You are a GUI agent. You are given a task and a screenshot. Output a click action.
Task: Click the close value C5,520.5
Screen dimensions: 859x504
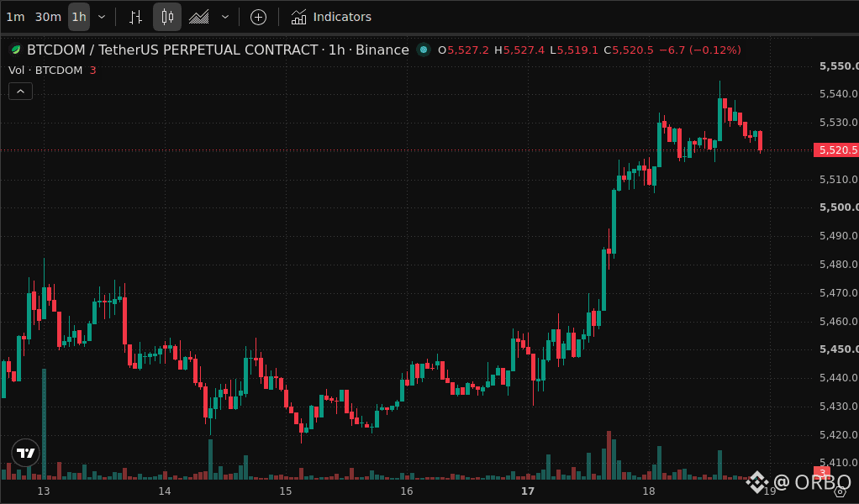[629, 50]
